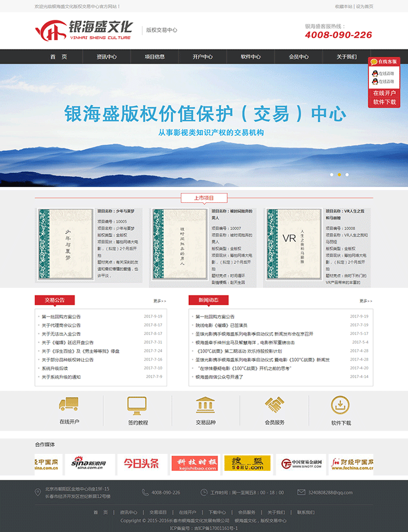Select the 交易公告 tab header
Screen dimensions: 408x532
pyautogui.click(x=55, y=300)
